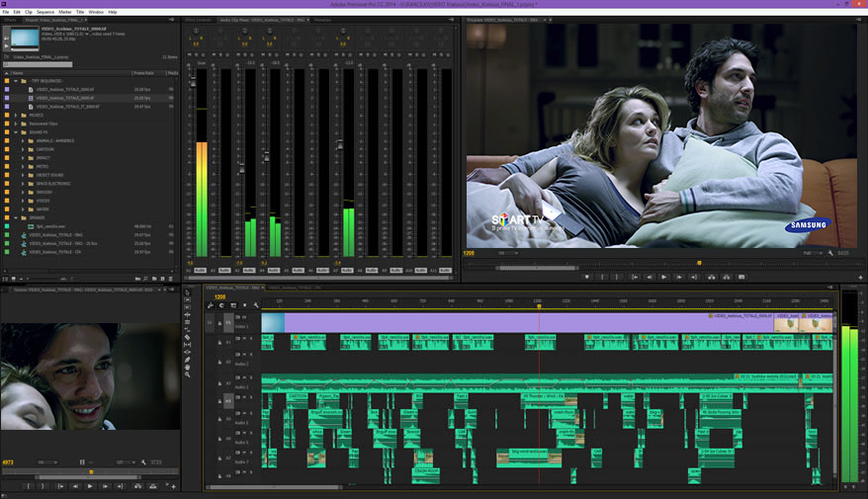Click the timeline wrench display settings icon
Screen dimensions: 868x499
pyautogui.click(x=256, y=305)
